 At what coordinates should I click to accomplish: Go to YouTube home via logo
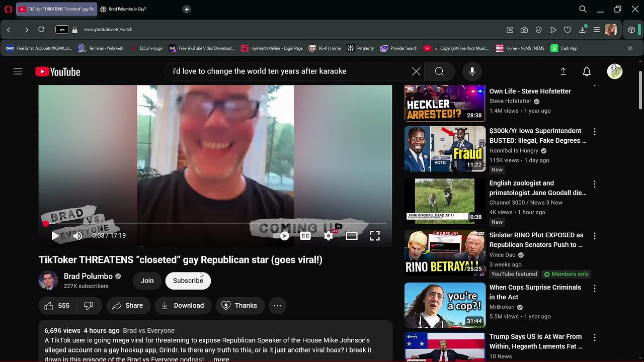click(58, 72)
